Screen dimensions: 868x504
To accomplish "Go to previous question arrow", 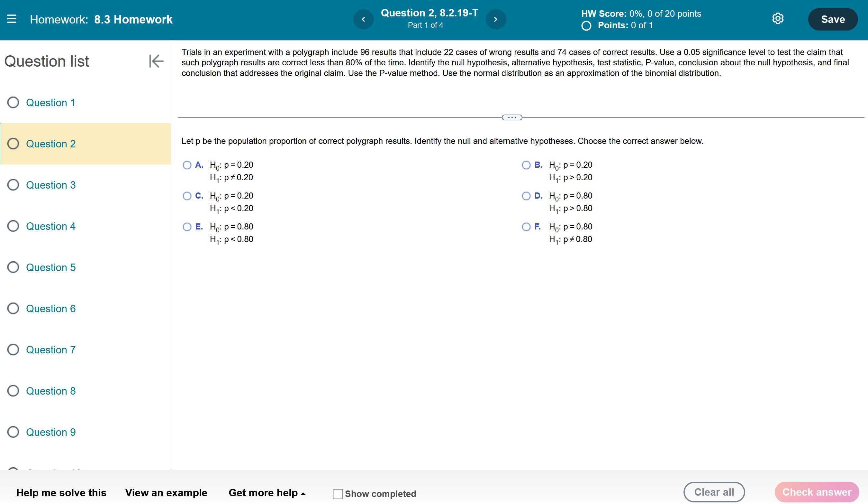I will (363, 19).
